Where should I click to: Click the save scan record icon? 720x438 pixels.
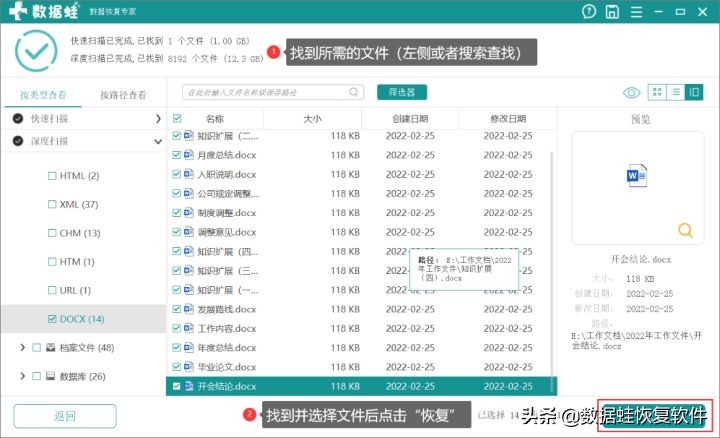click(x=612, y=11)
